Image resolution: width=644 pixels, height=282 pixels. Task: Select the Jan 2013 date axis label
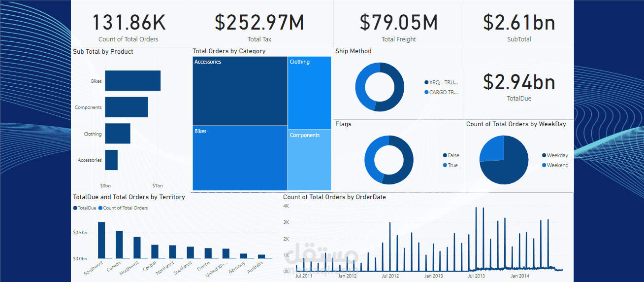pyautogui.click(x=434, y=276)
